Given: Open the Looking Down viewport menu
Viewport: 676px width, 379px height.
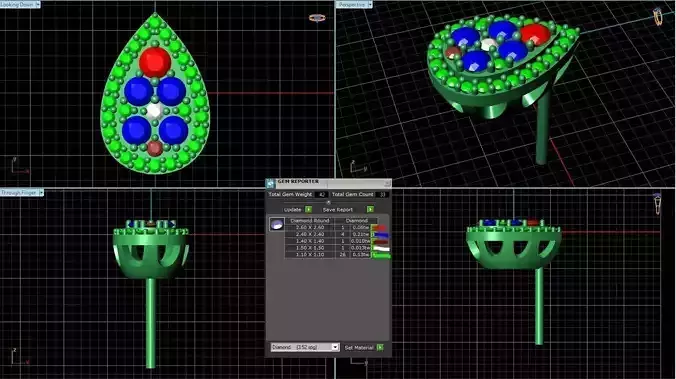Looking at the screenshot, I should [38, 4].
